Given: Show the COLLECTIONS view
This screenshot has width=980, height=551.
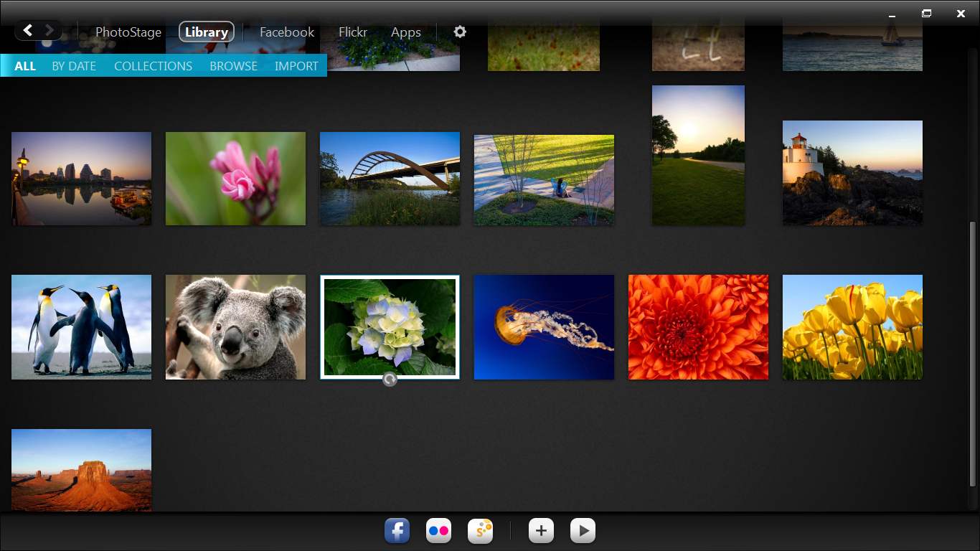Looking at the screenshot, I should pos(153,66).
